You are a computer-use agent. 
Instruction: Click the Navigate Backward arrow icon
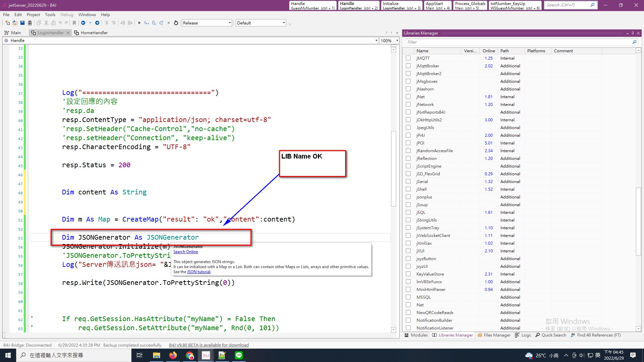tap(83, 23)
